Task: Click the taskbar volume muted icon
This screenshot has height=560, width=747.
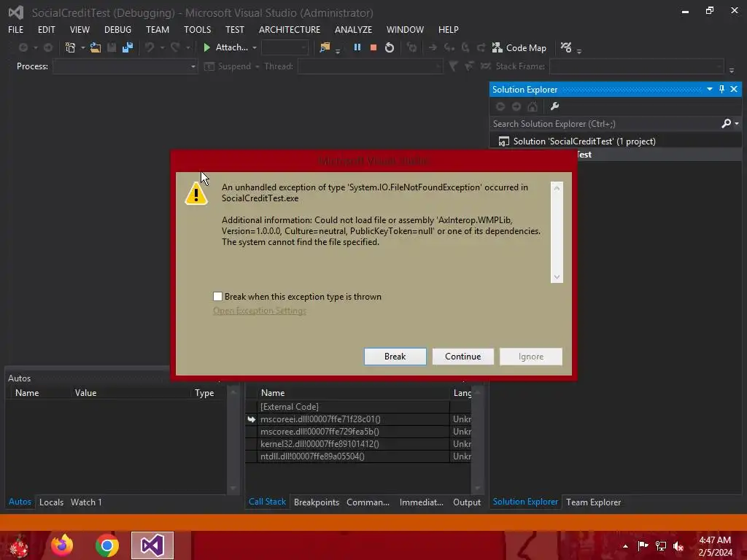Action: [678, 546]
